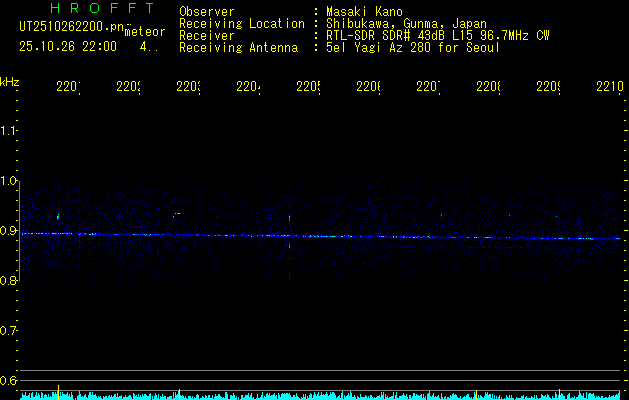Click the Receiving Antenna label
Image resolution: width=629 pixels, height=400 pixels.
pyautogui.click(x=238, y=47)
